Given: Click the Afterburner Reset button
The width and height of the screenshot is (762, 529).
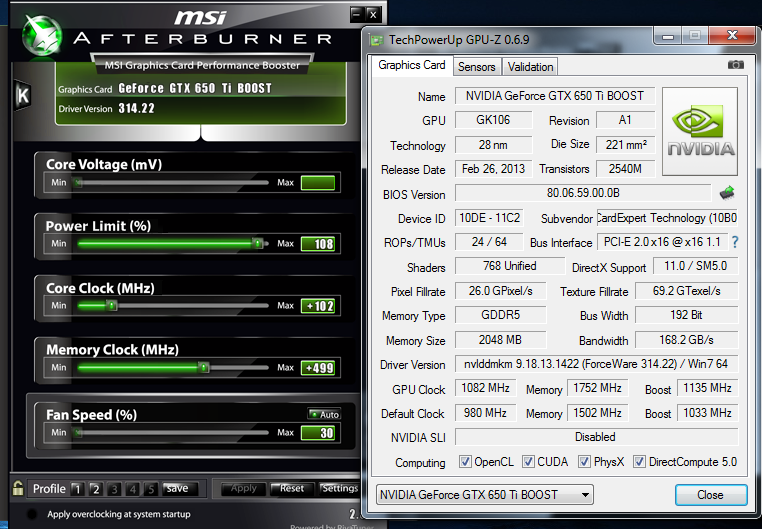Looking at the screenshot, I should tap(292, 489).
